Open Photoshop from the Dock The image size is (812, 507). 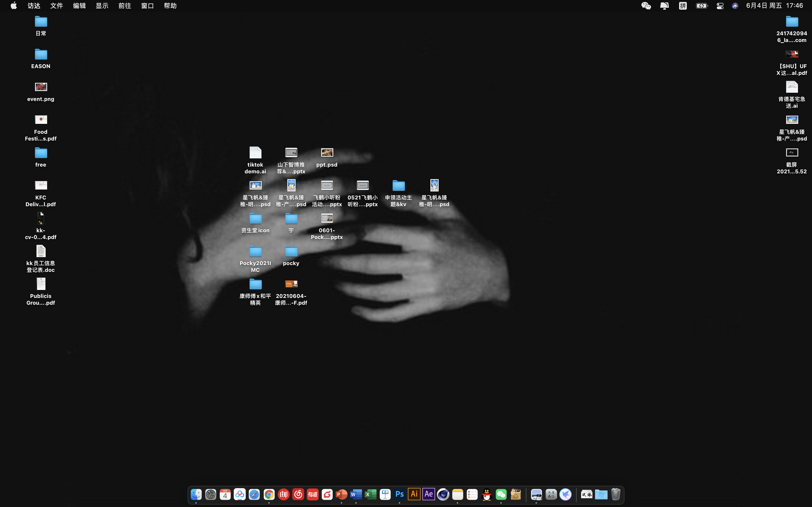(400, 494)
